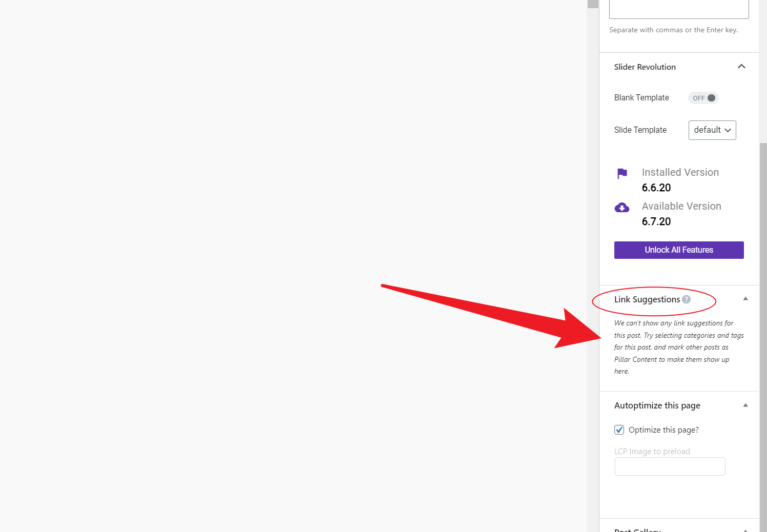Click the Installed Version label
Image resolution: width=767 pixels, height=532 pixels.
click(680, 173)
